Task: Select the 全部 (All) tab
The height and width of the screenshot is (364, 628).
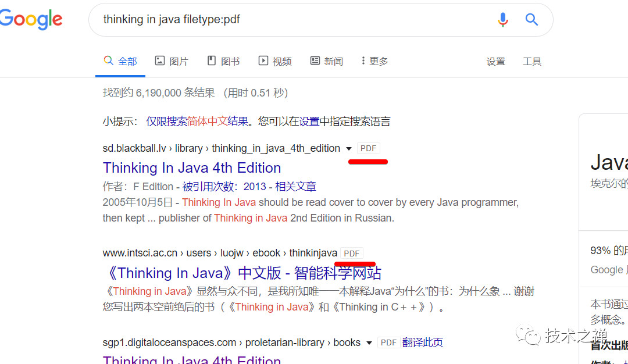Action: click(120, 61)
